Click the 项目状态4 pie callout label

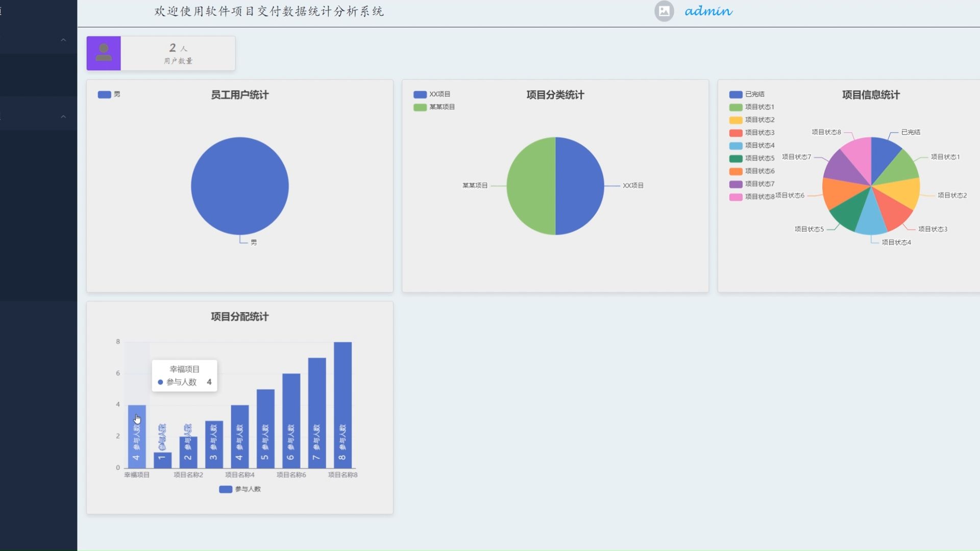click(x=896, y=242)
